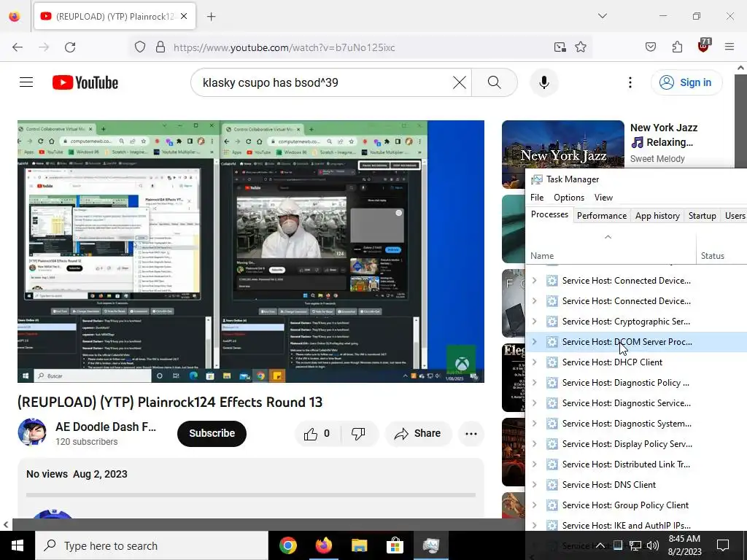Open more actions ellipsis under video
This screenshot has height=560, width=747.
(471, 433)
